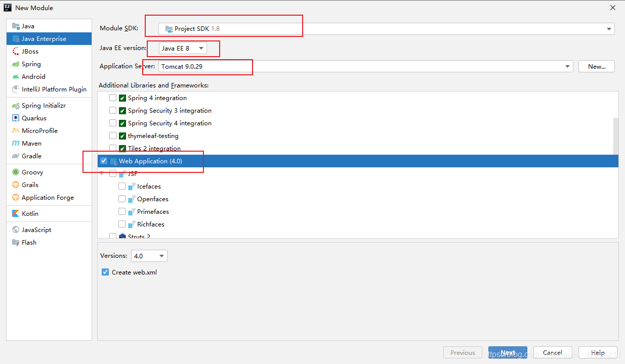The height and width of the screenshot is (364, 625).
Task: Uncheck the Web Application (4.0) checkbox
Action: tap(104, 161)
